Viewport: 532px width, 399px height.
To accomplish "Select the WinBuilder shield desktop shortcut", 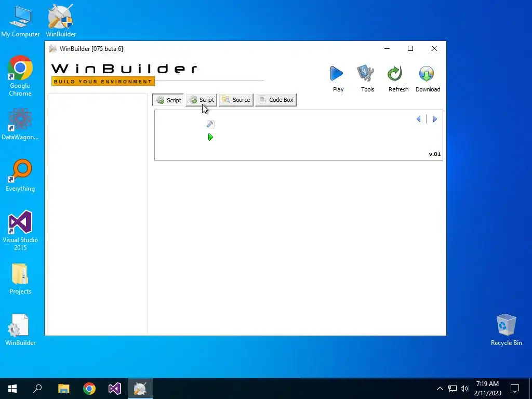I will click(61, 21).
